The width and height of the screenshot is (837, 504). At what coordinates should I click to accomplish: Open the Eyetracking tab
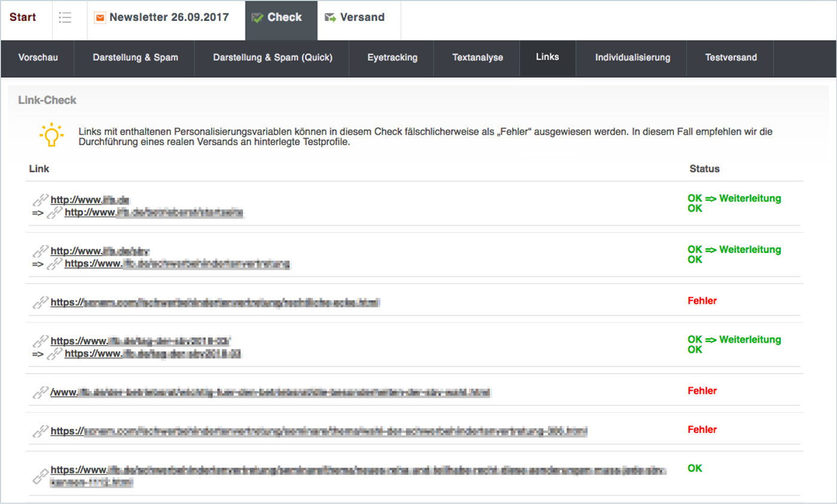tap(392, 58)
